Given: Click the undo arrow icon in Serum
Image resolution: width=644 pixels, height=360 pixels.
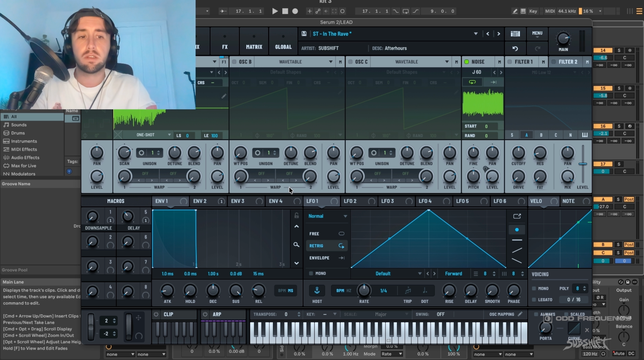Looking at the screenshot, I should point(515,48).
